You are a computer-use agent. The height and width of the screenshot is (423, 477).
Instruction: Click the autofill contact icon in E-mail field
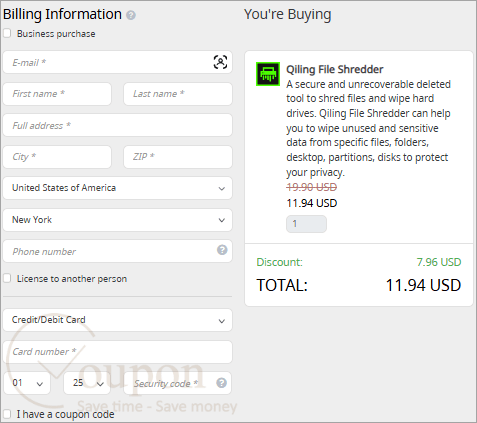pos(220,62)
